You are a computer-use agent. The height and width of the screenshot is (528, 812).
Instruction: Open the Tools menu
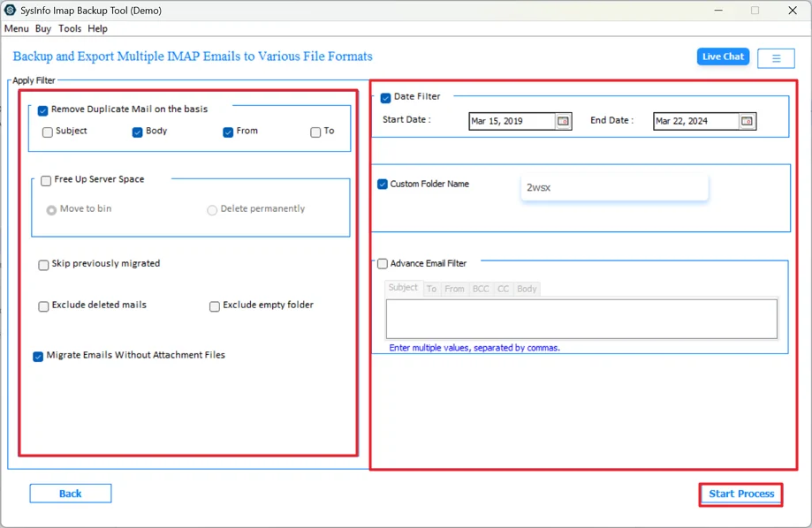point(70,28)
